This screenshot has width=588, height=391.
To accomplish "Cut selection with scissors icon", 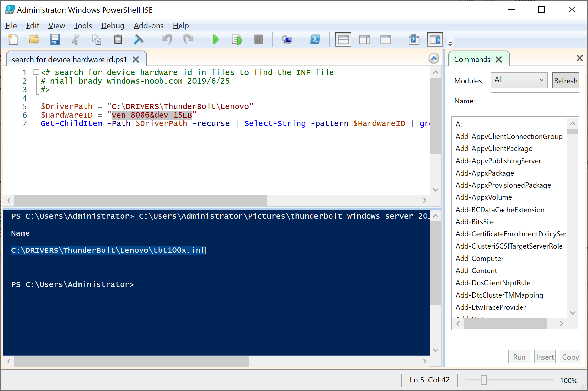I will coord(76,40).
